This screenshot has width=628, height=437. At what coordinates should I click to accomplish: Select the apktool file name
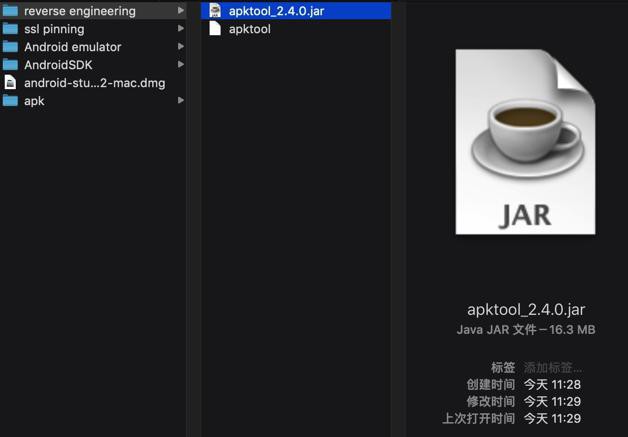[x=250, y=29]
